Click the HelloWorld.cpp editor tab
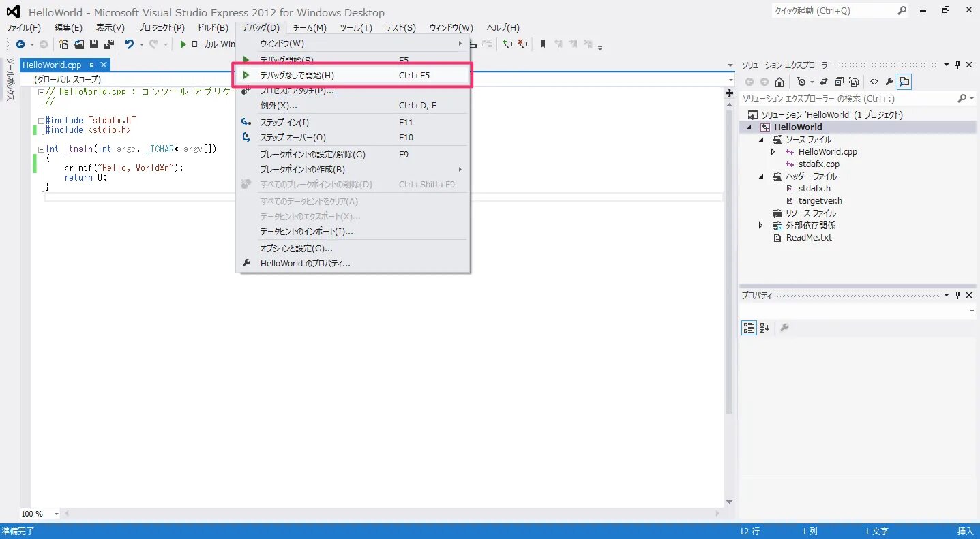This screenshot has width=980, height=539. coord(52,65)
